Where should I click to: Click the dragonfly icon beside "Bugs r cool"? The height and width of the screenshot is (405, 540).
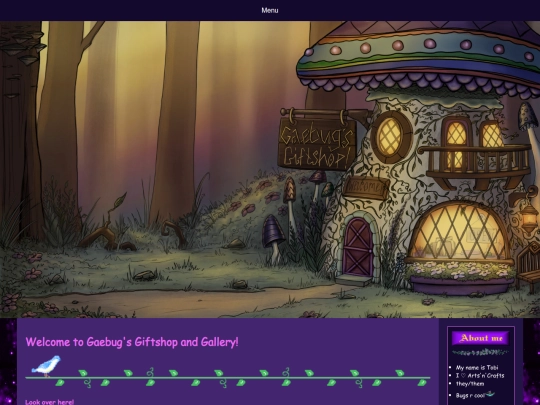coord(490,394)
